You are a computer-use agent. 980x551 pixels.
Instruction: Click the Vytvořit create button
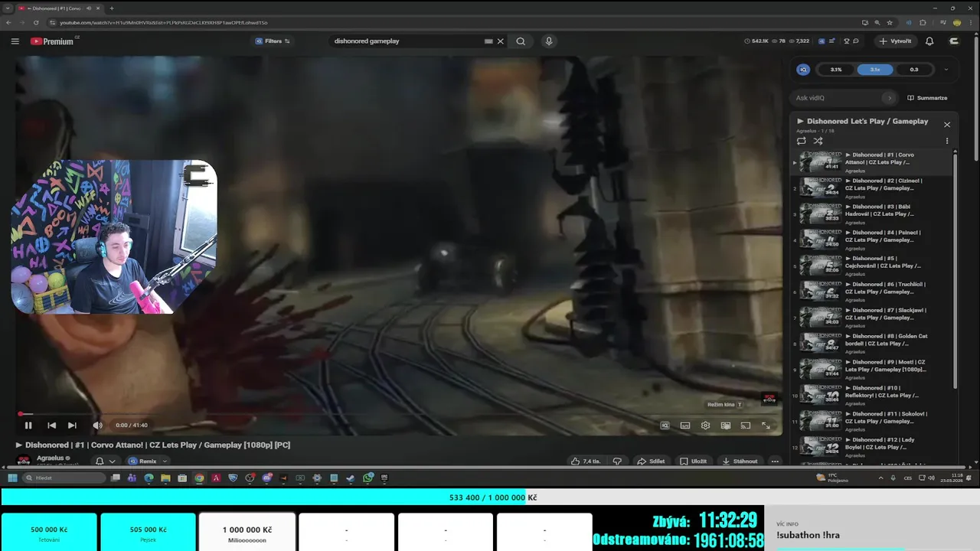pos(895,41)
